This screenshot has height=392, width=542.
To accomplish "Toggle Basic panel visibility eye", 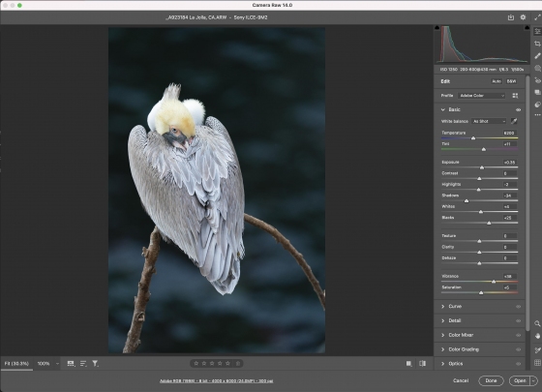I will [x=518, y=109].
